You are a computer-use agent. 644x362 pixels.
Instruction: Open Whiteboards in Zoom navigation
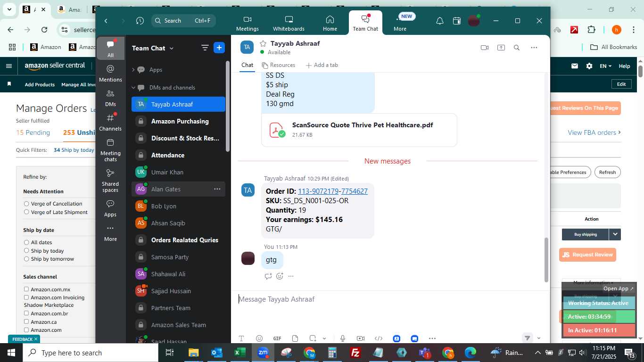289,23
